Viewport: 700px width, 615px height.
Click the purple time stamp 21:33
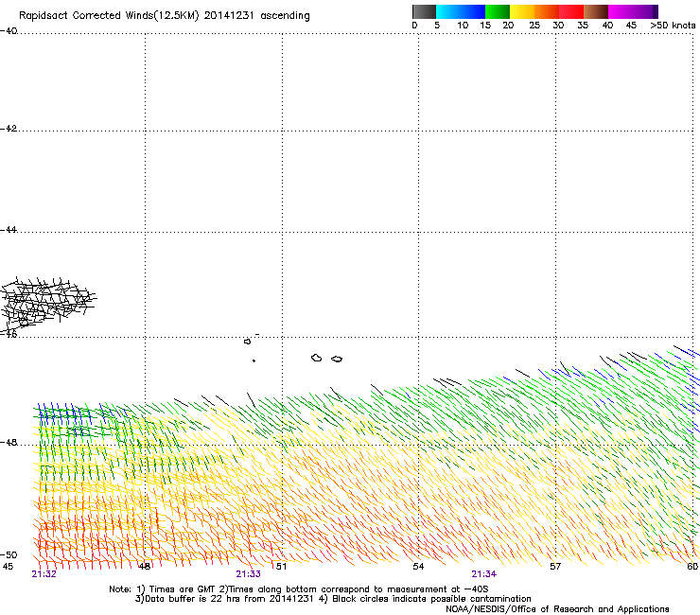[248, 574]
